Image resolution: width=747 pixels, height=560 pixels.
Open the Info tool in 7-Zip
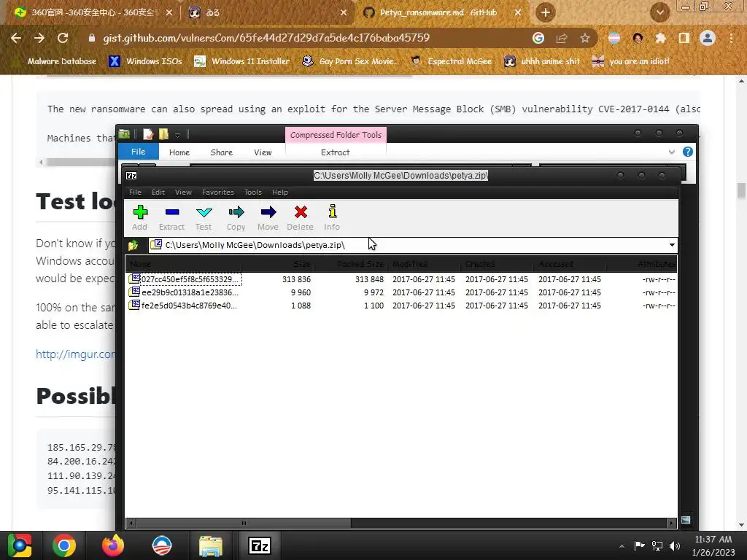(x=332, y=217)
